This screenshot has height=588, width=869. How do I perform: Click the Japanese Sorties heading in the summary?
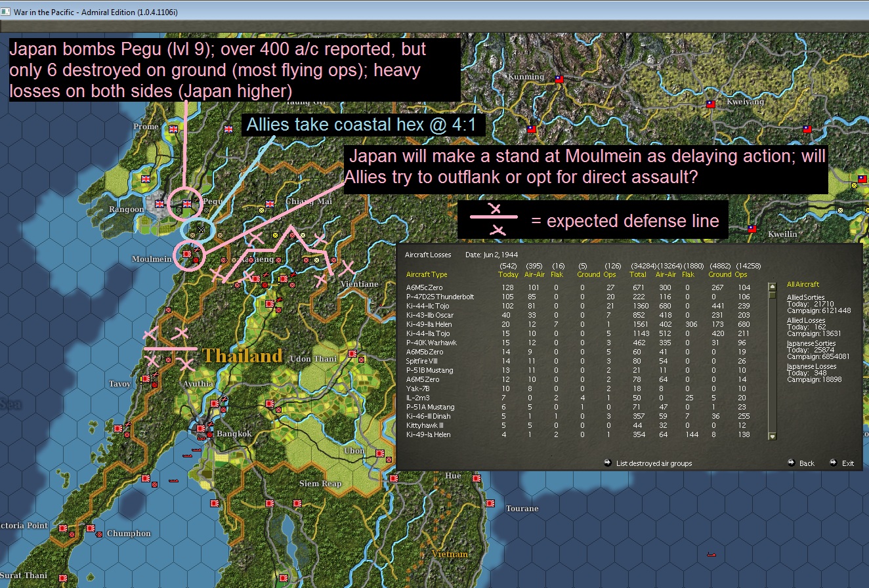pyautogui.click(x=810, y=343)
